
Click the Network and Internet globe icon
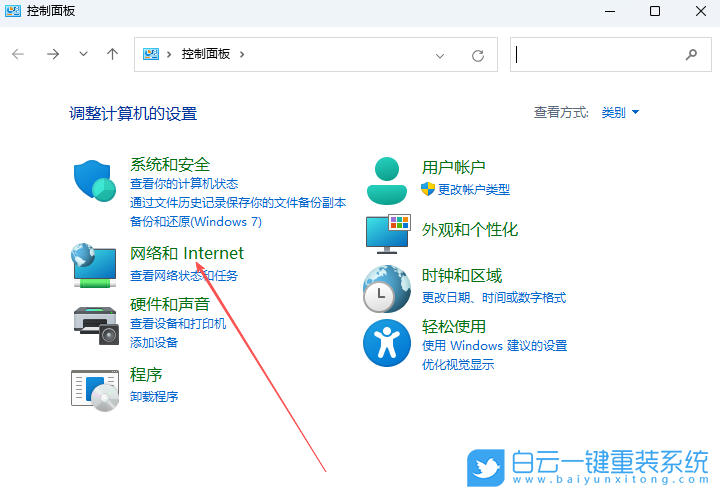tap(95, 266)
